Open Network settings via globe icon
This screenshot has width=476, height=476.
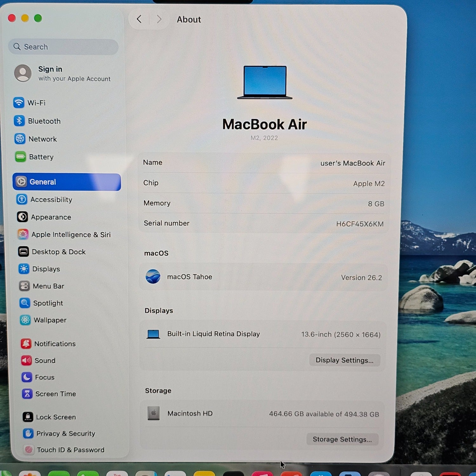(20, 139)
